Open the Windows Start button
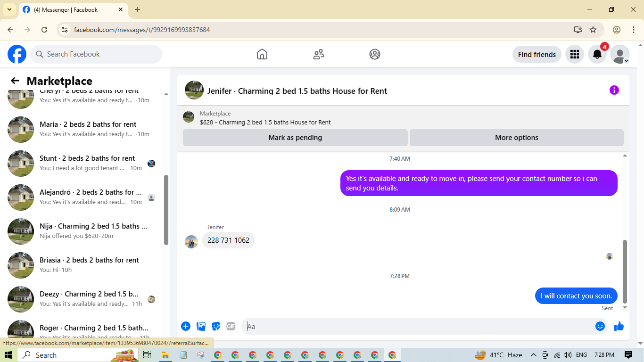The width and height of the screenshot is (644, 362). coord(8,355)
